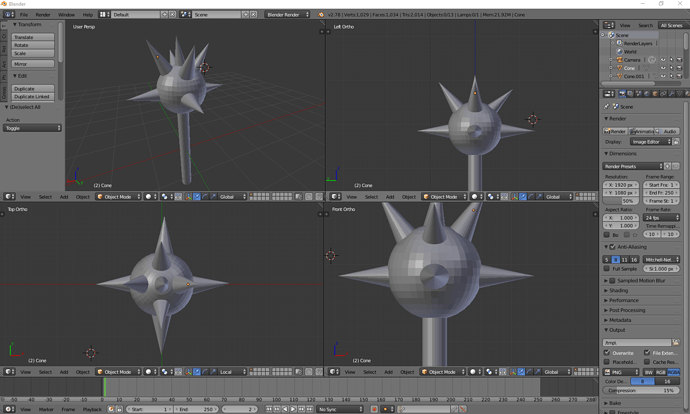Click the Cone.001 mesh icon in outliner
690x414 pixels.
pos(619,76)
